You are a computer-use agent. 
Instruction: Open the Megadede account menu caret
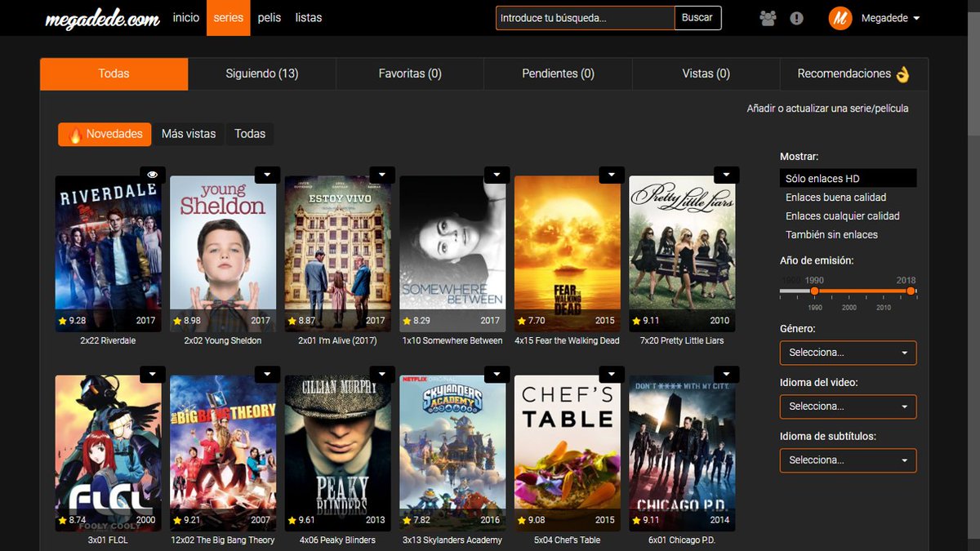pyautogui.click(x=916, y=19)
